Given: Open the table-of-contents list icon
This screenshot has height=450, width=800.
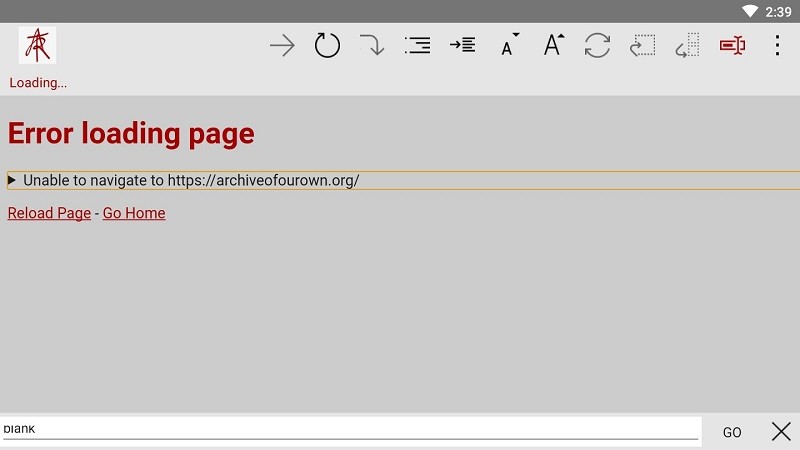Looking at the screenshot, I should 417,45.
